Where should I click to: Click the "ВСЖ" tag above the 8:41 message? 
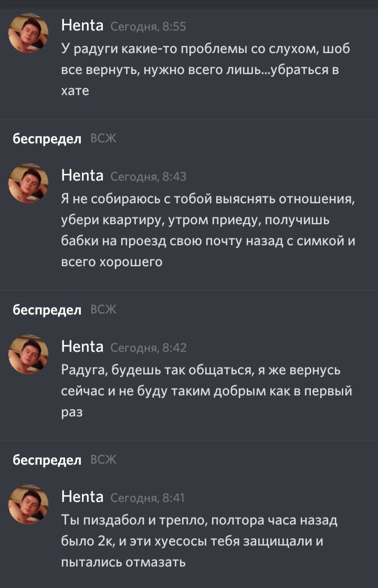point(103,460)
